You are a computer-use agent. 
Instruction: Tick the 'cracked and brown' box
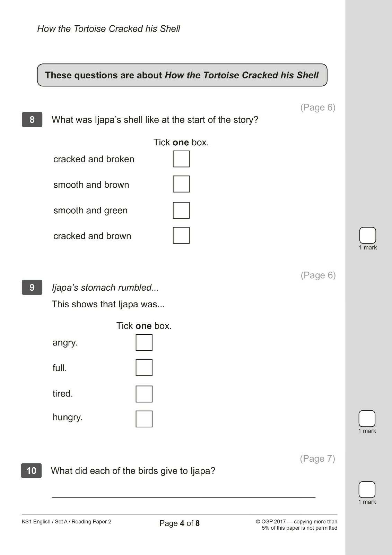coord(181,236)
